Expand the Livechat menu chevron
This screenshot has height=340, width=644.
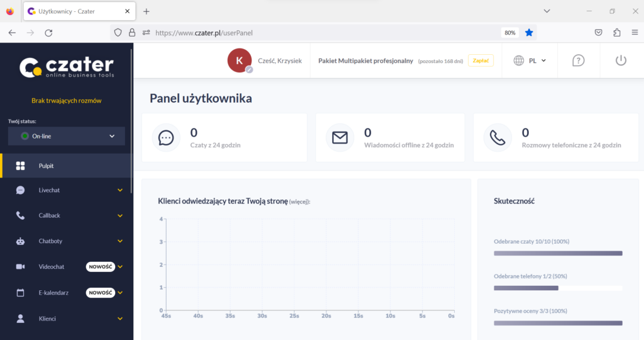(120, 190)
